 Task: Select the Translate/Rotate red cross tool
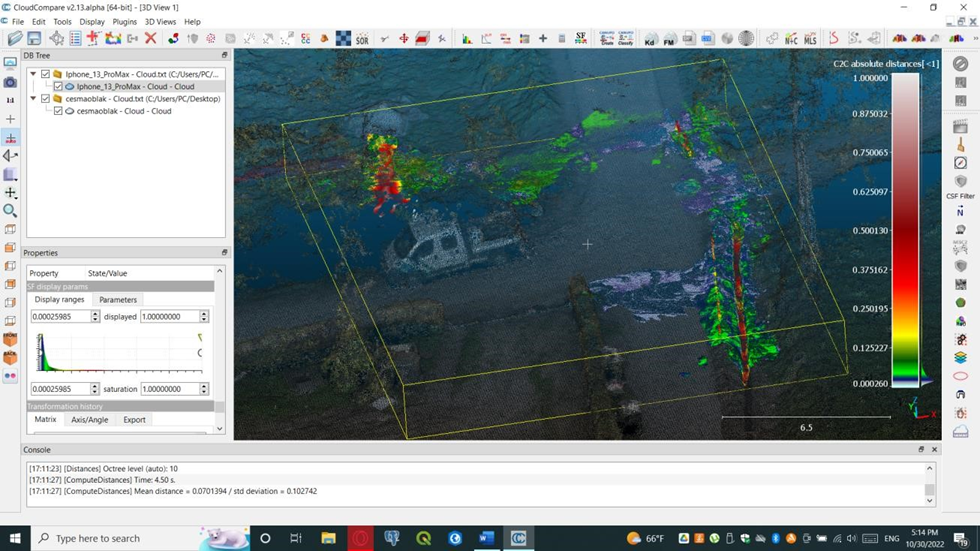tap(404, 39)
